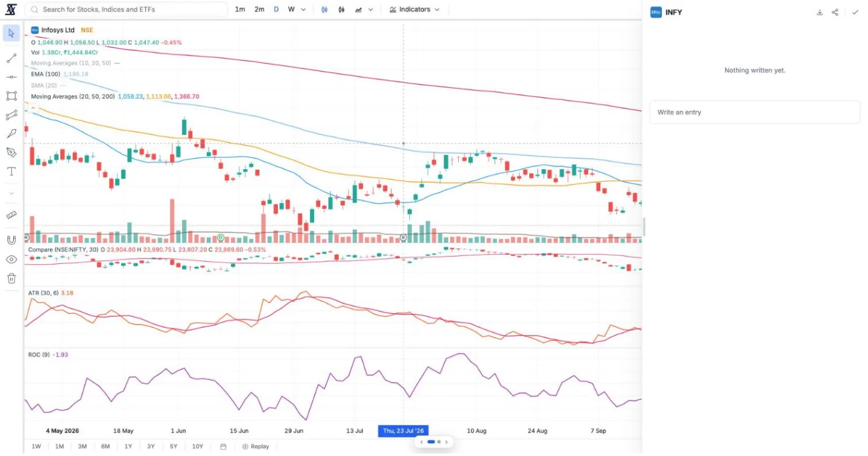Select the D daily interval
The width and height of the screenshot is (868, 456).
[x=277, y=10]
